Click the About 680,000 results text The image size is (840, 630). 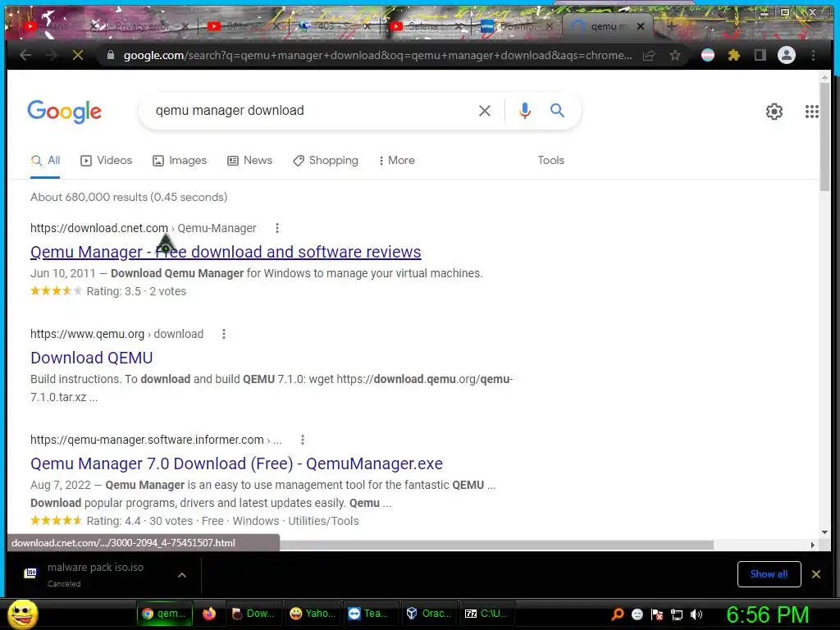[x=129, y=197]
